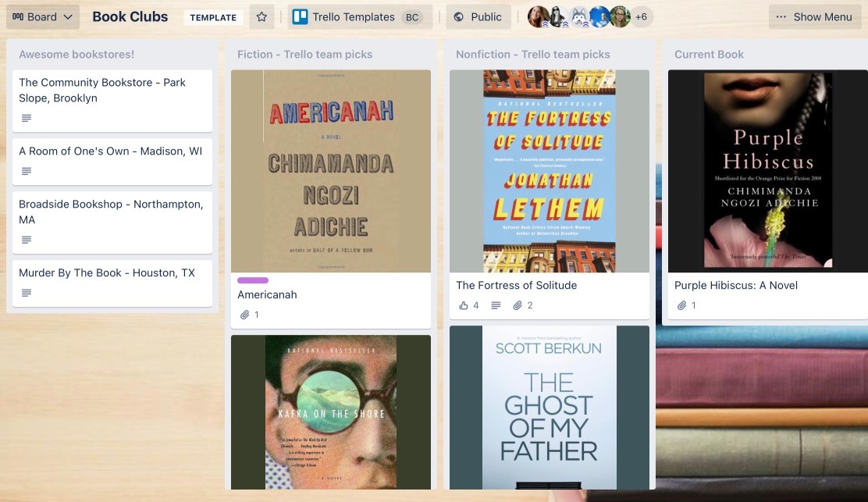Click the first member avatar
Screen dimensions: 868x502
pyautogui.click(x=538, y=17)
